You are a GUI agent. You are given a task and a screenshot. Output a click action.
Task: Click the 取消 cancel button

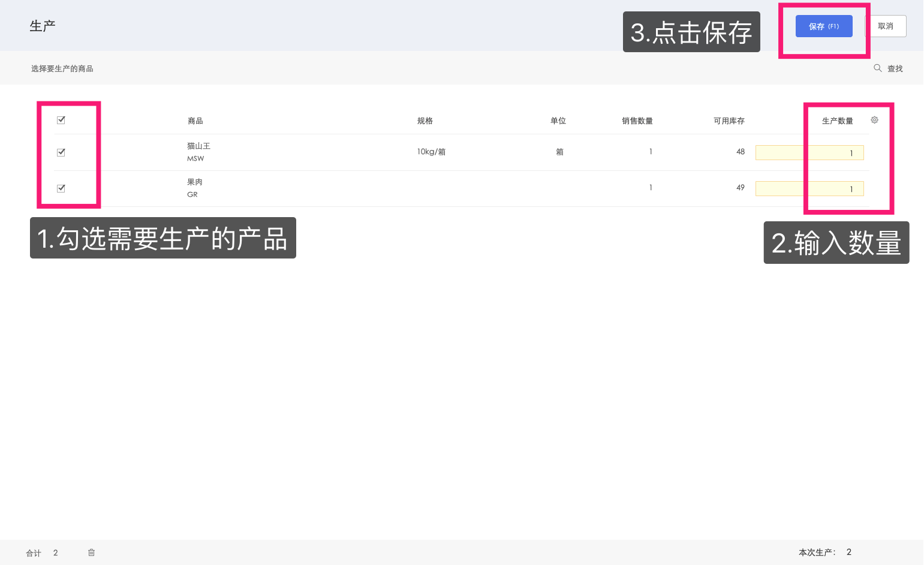point(887,26)
